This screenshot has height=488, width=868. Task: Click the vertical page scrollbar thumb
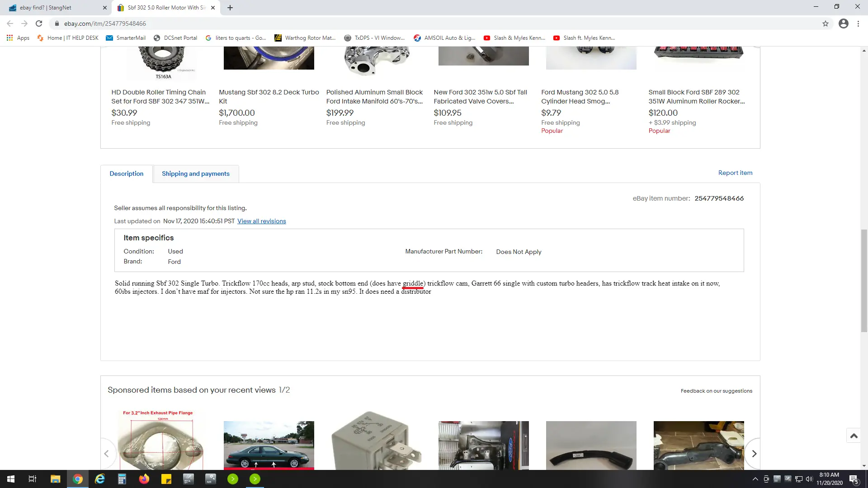[864, 281]
